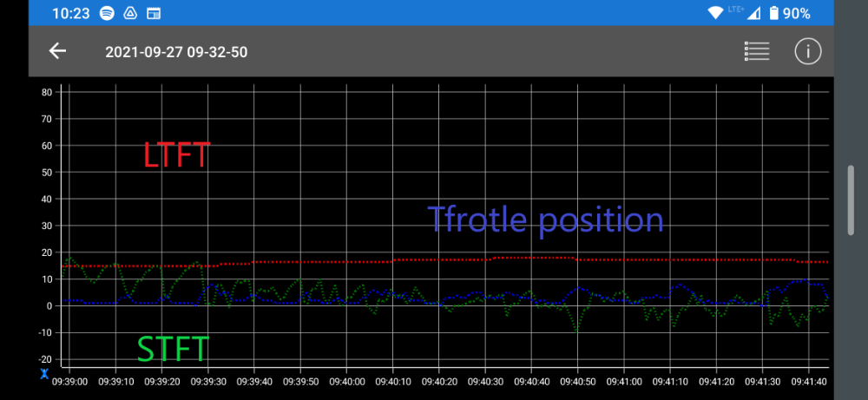Tap the Spotify status bar icon
The width and height of the screenshot is (868, 400).
pos(107,13)
